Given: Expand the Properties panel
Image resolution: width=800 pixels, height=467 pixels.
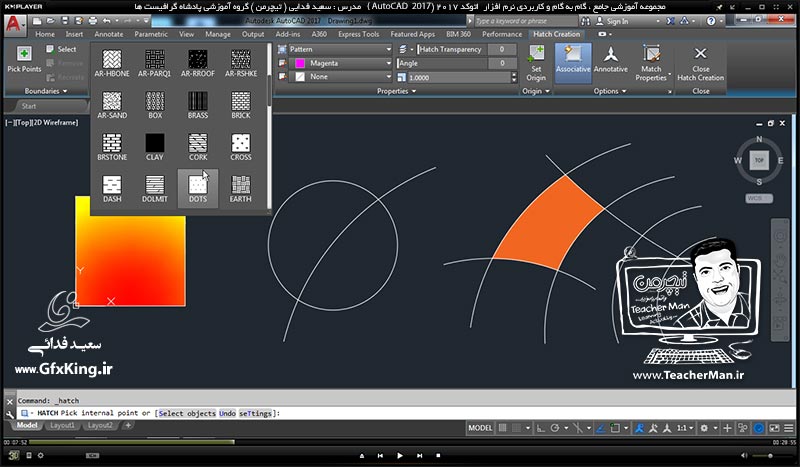Looking at the screenshot, I should point(396,91).
